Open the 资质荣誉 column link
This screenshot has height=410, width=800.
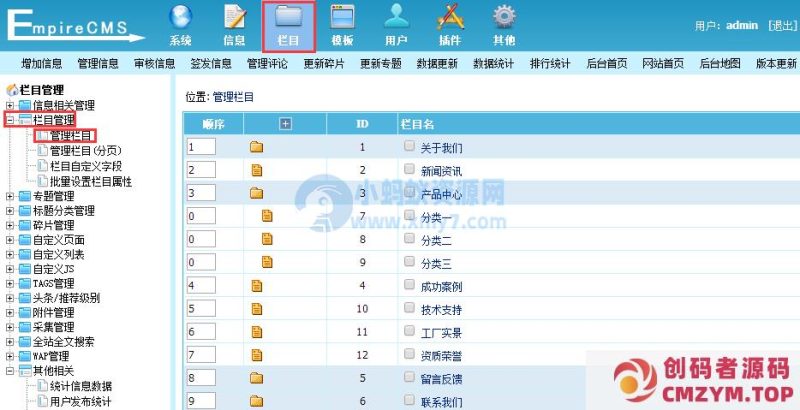(441, 355)
